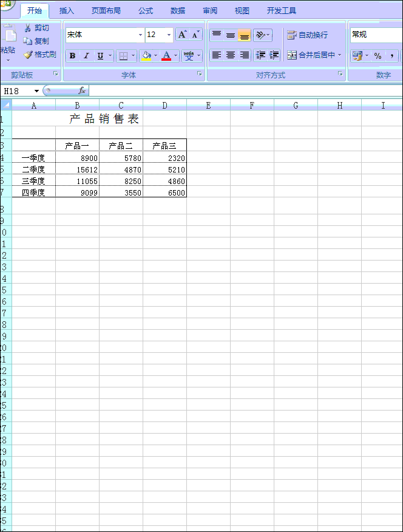
Task: Expand Merge and Center dropdown arrow
Action: click(340, 55)
